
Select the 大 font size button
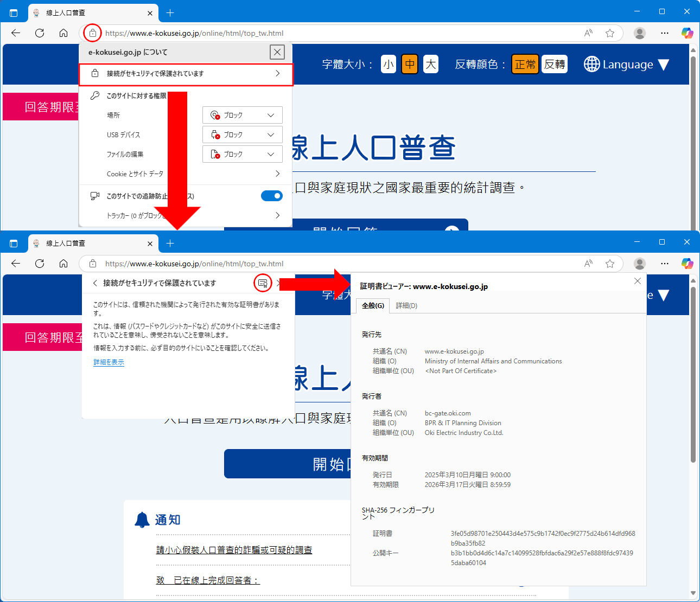tap(430, 64)
